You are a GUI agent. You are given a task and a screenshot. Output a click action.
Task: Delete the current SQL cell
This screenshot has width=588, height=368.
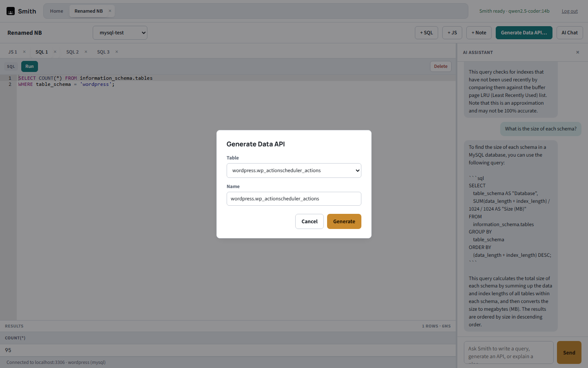441,66
